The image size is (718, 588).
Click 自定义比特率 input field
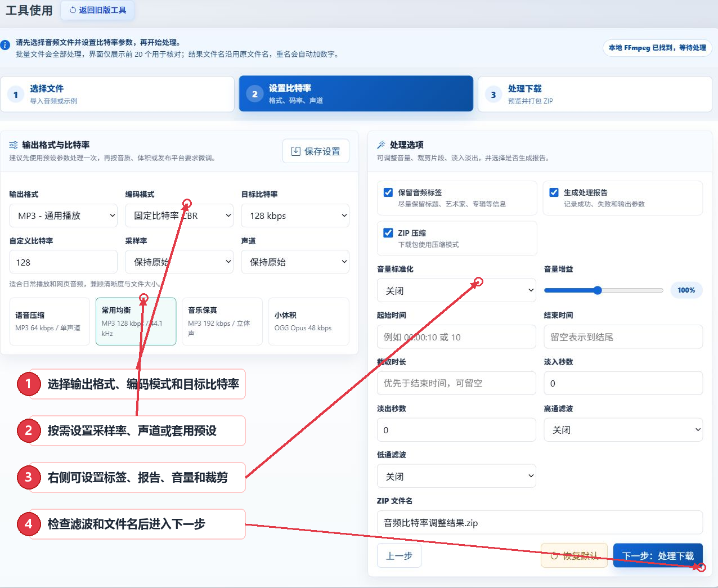coord(64,262)
